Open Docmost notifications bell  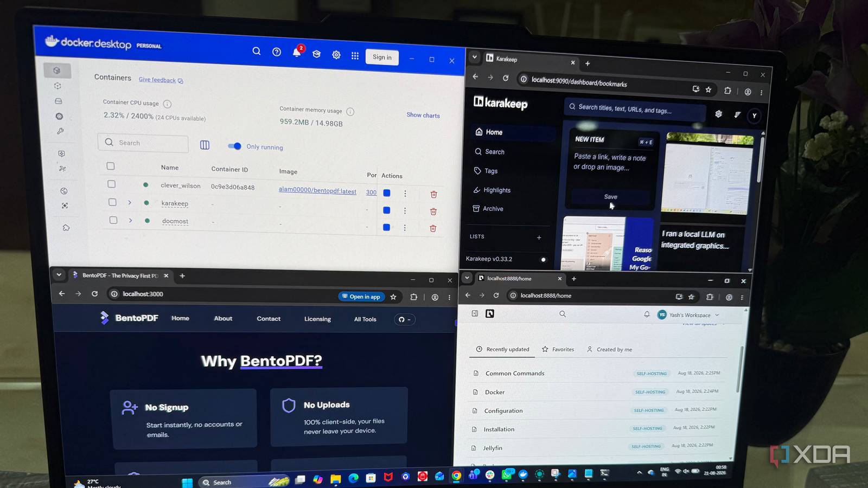[647, 314]
